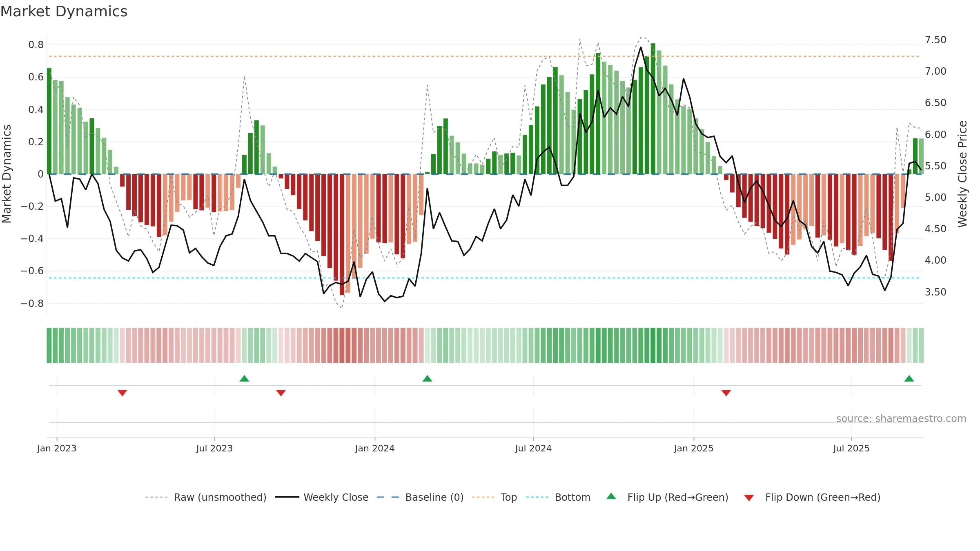This screenshot has width=980, height=551.
Task: Toggle the Weekly Close legend entry
Action: [322, 497]
